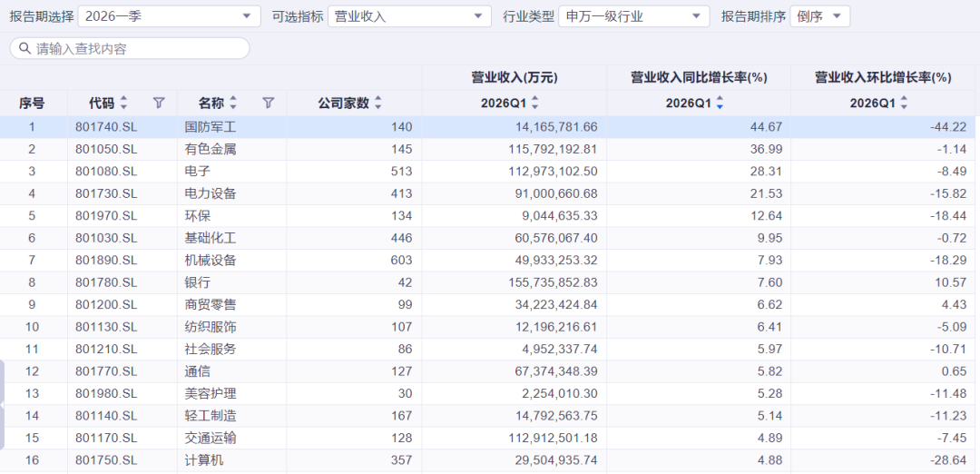Click the 基础化工 industry name
980x474 pixels.
(x=211, y=238)
